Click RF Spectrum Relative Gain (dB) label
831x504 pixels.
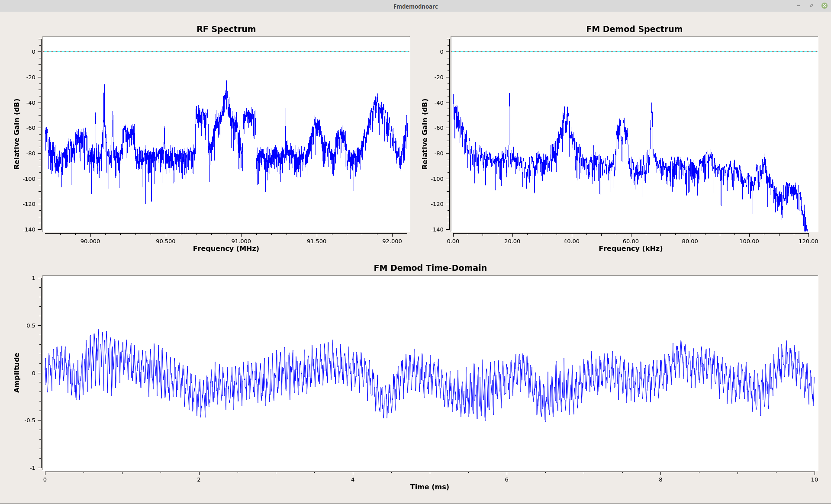click(x=17, y=134)
